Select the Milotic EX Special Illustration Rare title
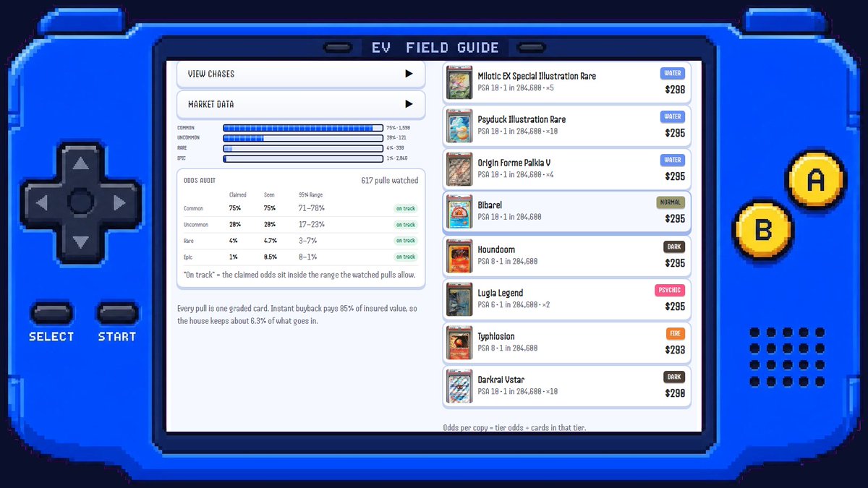The height and width of the screenshot is (488, 868). [537, 76]
